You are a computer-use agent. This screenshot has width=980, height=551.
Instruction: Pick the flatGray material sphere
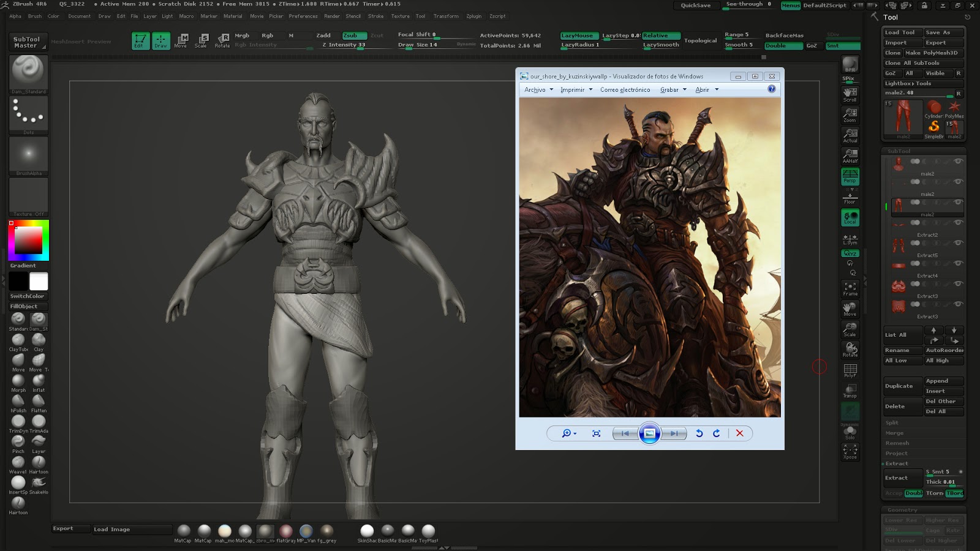click(286, 533)
